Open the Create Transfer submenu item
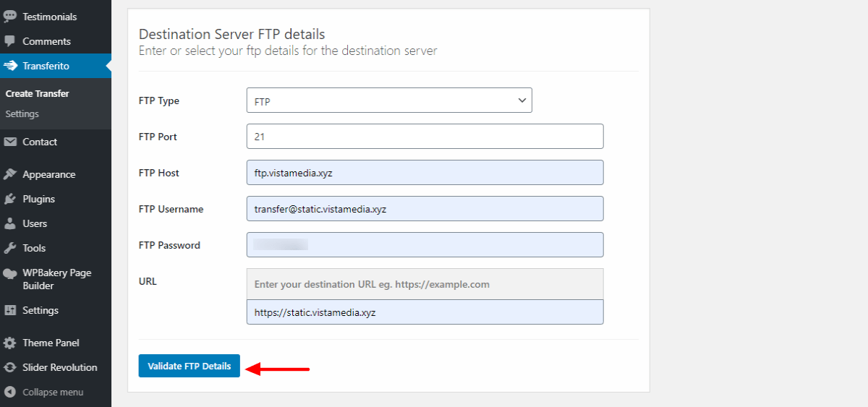The image size is (868, 407). pyautogui.click(x=37, y=93)
